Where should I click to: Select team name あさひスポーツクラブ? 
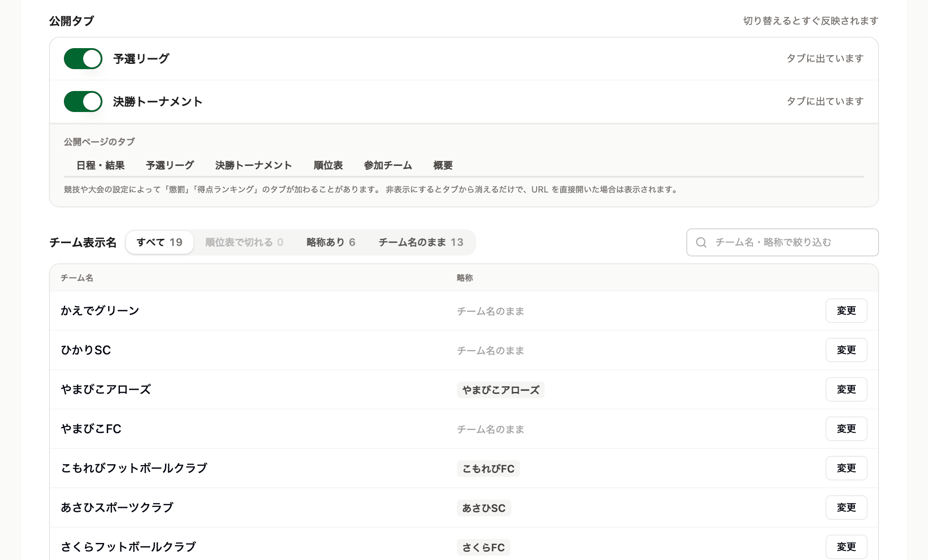pyautogui.click(x=117, y=507)
